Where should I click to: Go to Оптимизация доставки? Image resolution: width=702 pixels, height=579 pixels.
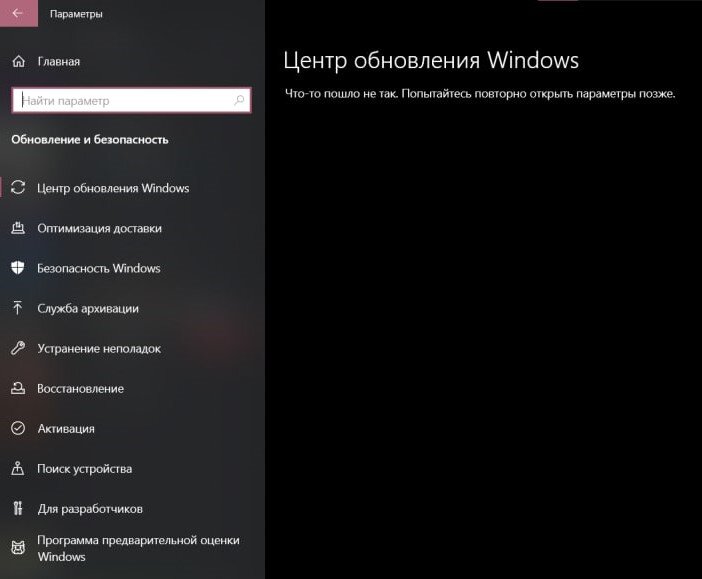(x=99, y=228)
